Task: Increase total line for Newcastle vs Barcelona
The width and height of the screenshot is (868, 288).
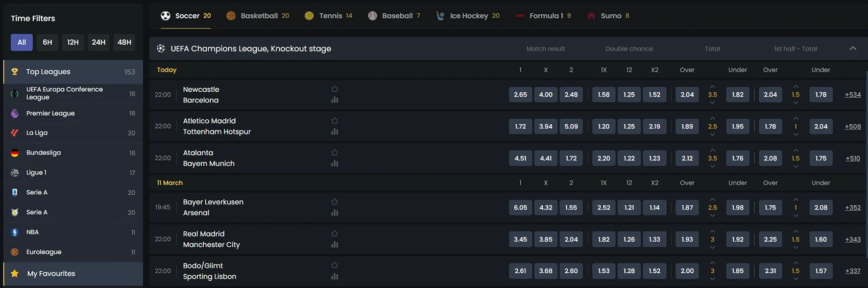Action: click(x=712, y=87)
